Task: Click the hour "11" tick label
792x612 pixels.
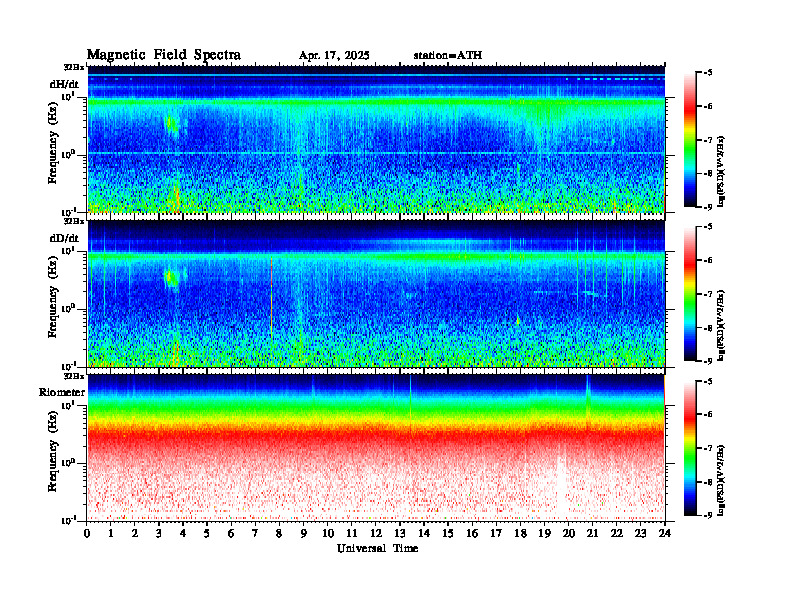Action: [x=352, y=533]
